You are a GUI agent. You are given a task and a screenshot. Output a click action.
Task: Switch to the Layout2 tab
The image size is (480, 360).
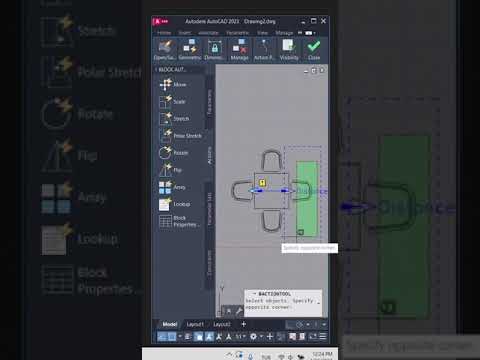point(222,324)
